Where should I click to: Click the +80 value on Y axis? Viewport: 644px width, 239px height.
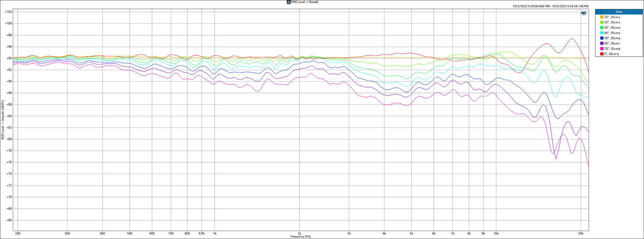pos(9,139)
